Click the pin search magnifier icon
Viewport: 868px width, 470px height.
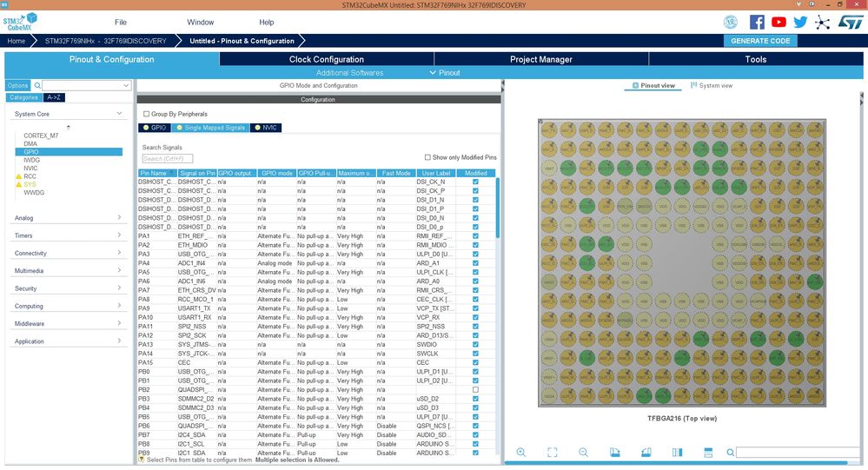coord(730,453)
